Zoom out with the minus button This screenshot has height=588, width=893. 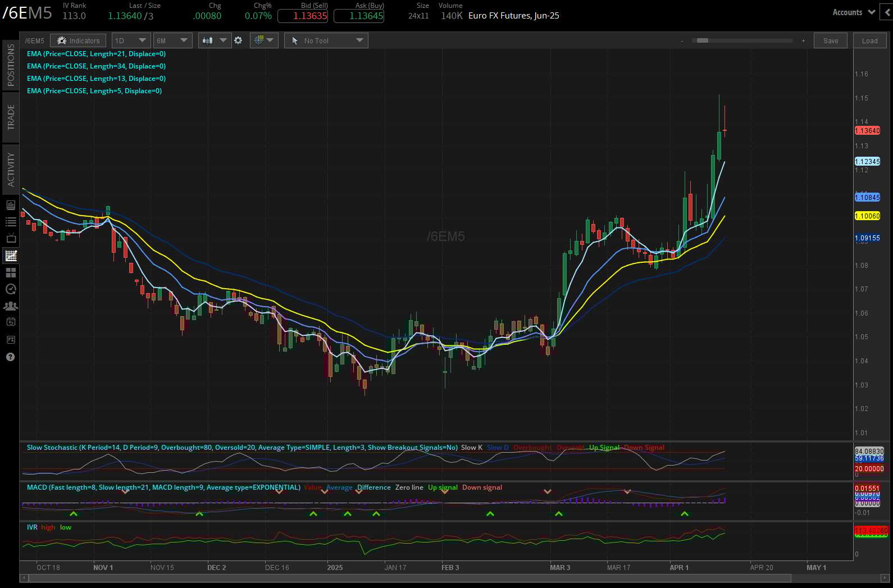pos(682,40)
